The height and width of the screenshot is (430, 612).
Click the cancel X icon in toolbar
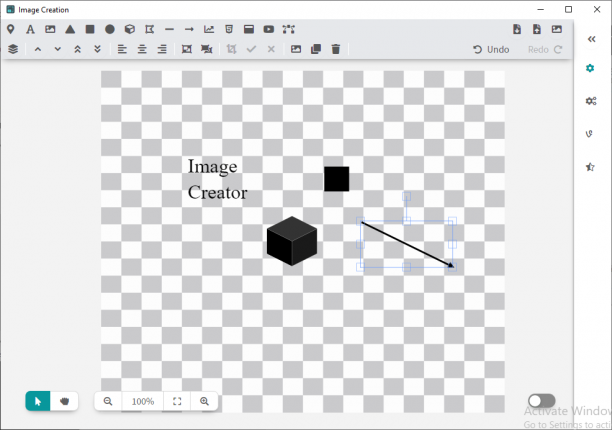point(271,49)
